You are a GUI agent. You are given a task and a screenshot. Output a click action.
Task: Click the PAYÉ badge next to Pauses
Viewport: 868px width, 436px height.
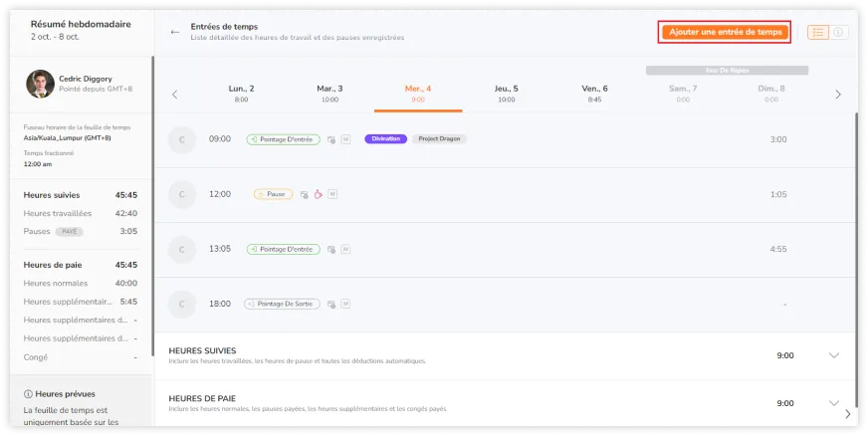click(70, 231)
